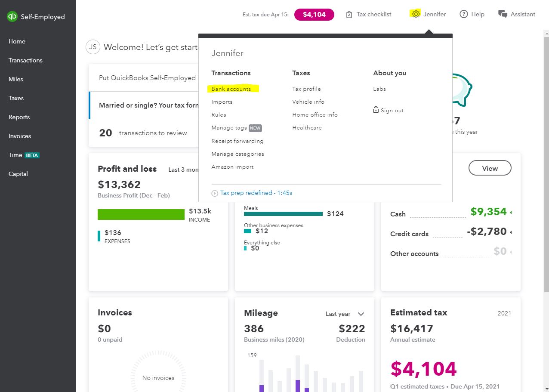Expand the Mileage Last year dropdown

point(361,314)
